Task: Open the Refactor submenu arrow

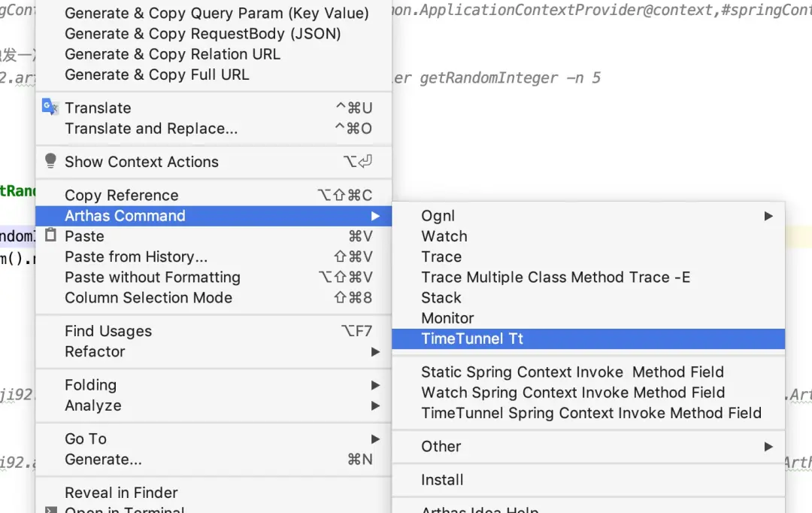Action: pyautogui.click(x=375, y=352)
